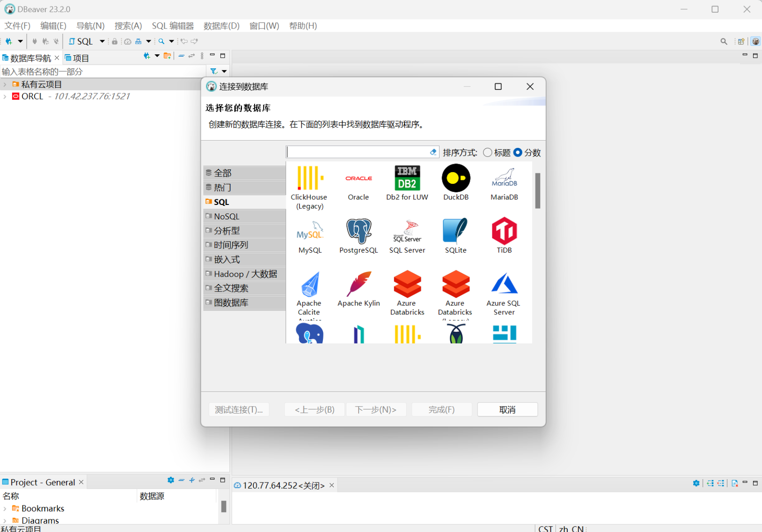Image resolution: width=762 pixels, height=532 pixels.
Task: Open the filter dropdown arrow in navigator
Action: (x=224, y=71)
